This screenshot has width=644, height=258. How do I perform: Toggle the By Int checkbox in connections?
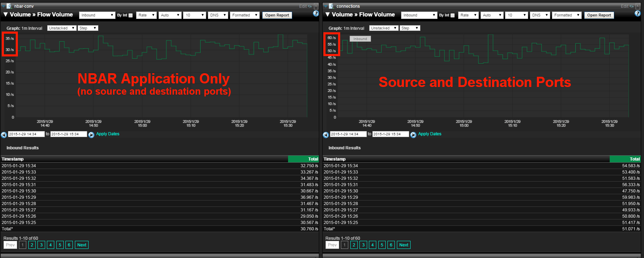pyautogui.click(x=453, y=15)
